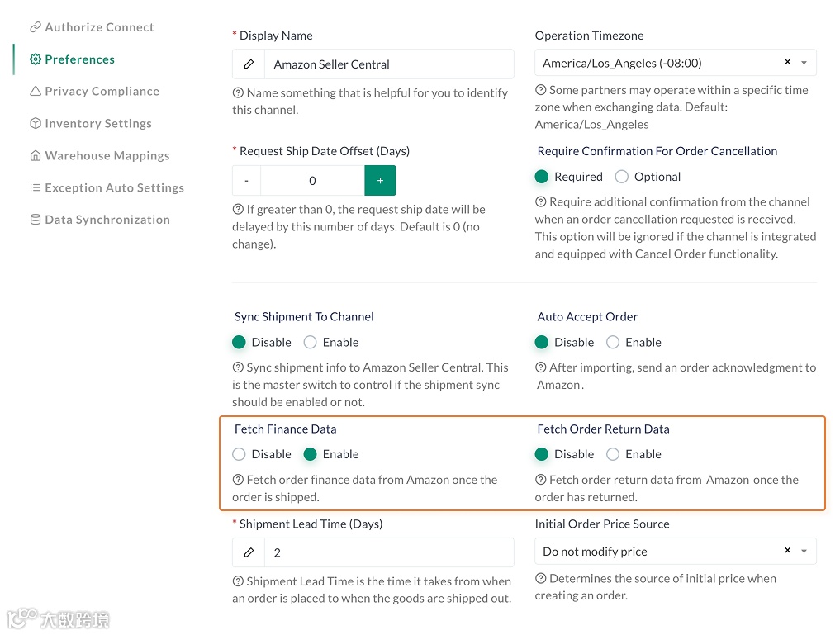Open the Data Synchronization section
The width and height of the screenshot is (840, 635).
point(107,220)
